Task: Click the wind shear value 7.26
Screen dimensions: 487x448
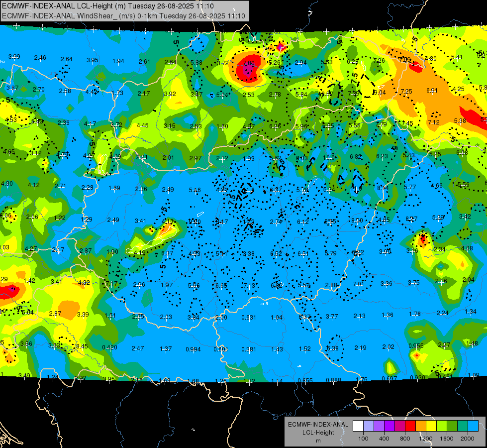Action: coord(379,61)
